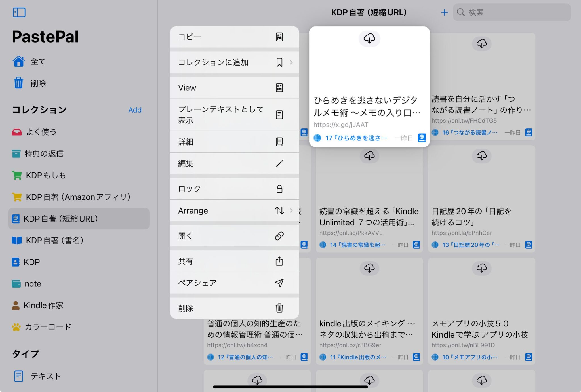Open the link 17『ひらめきを逃さ…』
Image resolution: width=581 pixels, height=392 pixels.
pyautogui.click(x=356, y=138)
